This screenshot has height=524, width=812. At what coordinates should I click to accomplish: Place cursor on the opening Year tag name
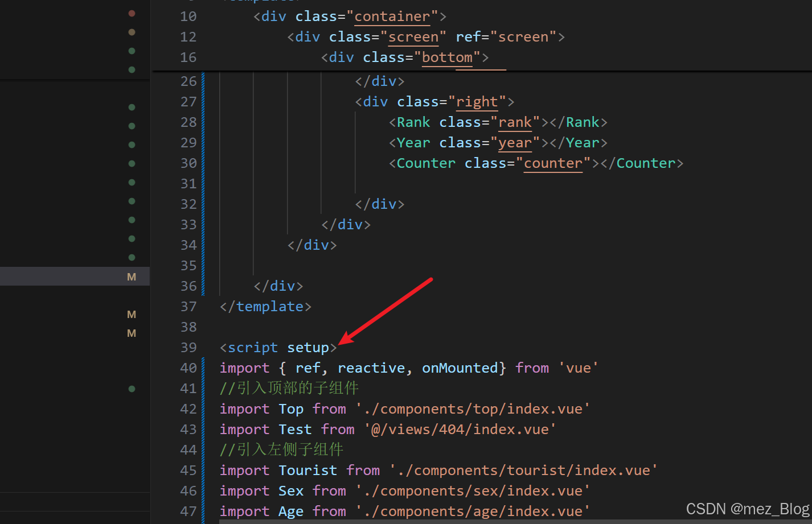point(413,143)
